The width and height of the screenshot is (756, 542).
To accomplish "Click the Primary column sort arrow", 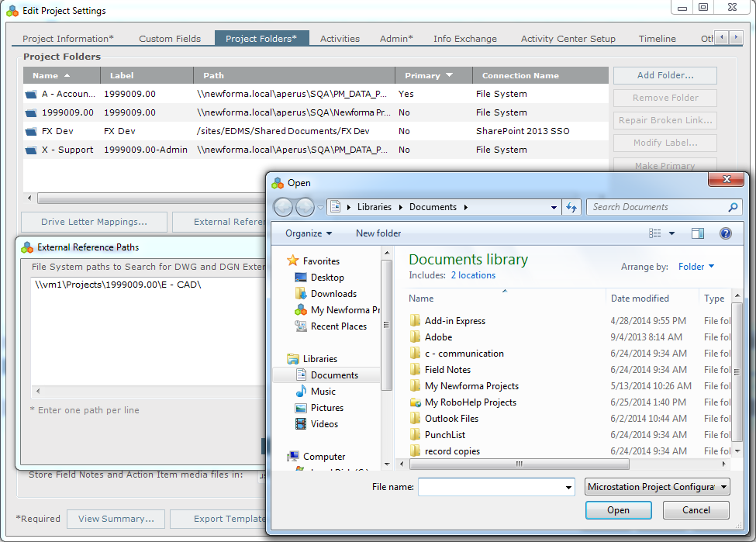I will tap(450, 75).
